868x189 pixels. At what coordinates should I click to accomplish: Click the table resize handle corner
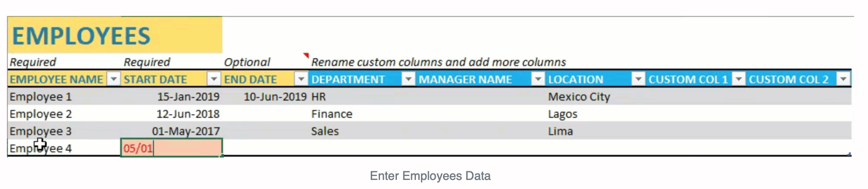(x=849, y=154)
